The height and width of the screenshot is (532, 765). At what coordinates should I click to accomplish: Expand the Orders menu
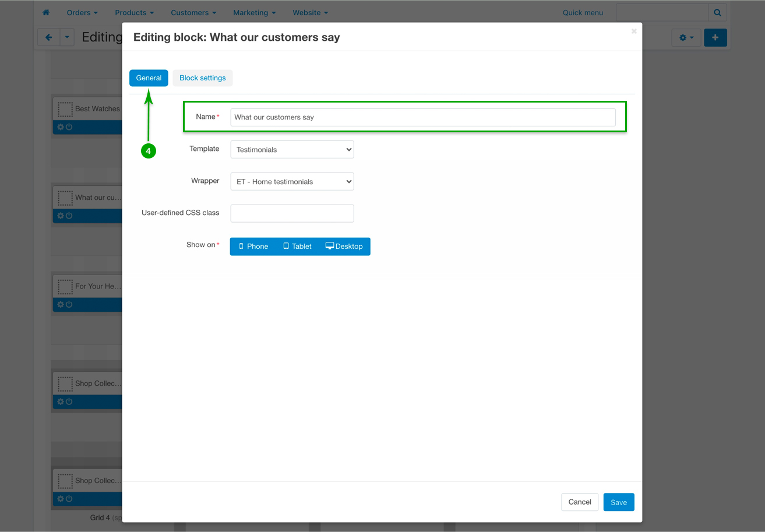tap(82, 12)
